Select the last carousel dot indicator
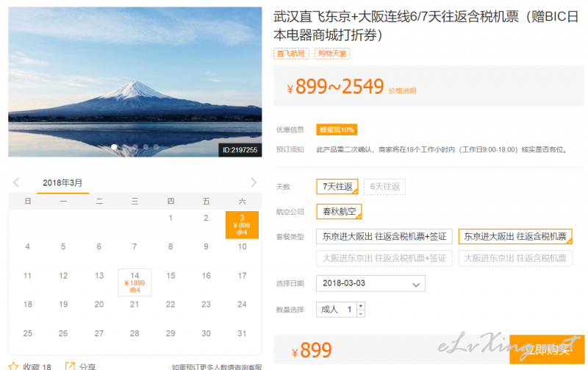 (x=156, y=147)
